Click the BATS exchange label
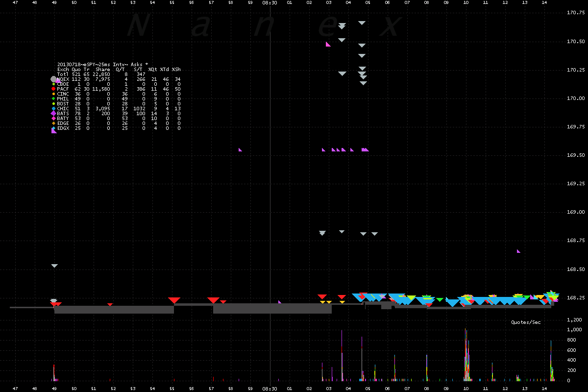 [63, 113]
